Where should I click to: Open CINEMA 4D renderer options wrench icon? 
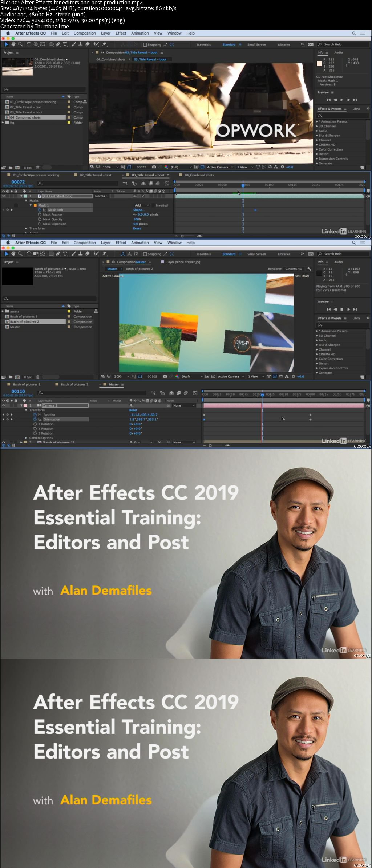coord(309,269)
